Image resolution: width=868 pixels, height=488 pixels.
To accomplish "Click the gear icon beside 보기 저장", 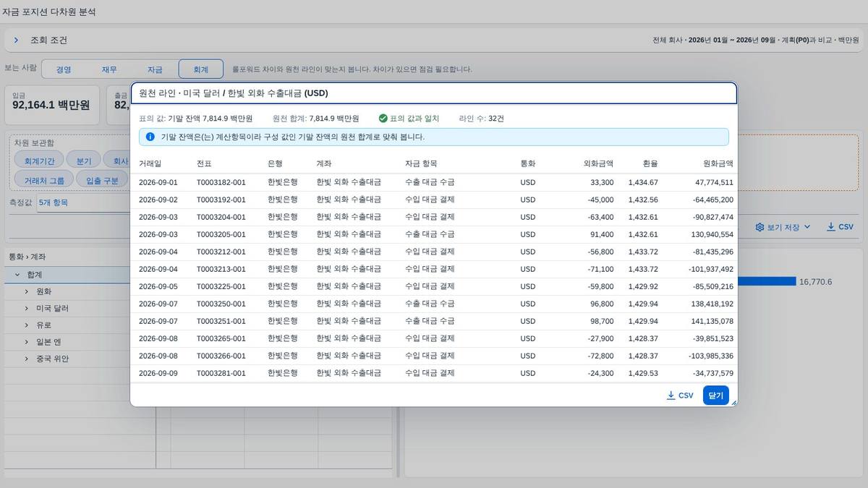I will pos(759,227).
